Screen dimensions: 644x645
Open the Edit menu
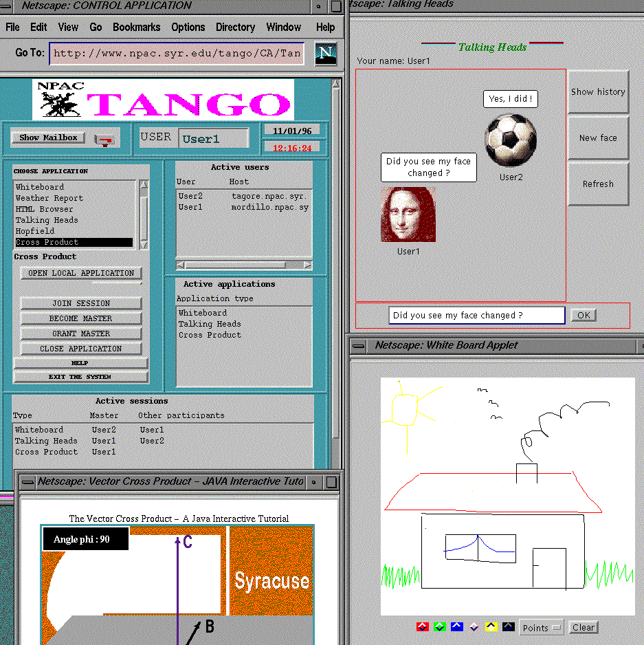[38, 27]
